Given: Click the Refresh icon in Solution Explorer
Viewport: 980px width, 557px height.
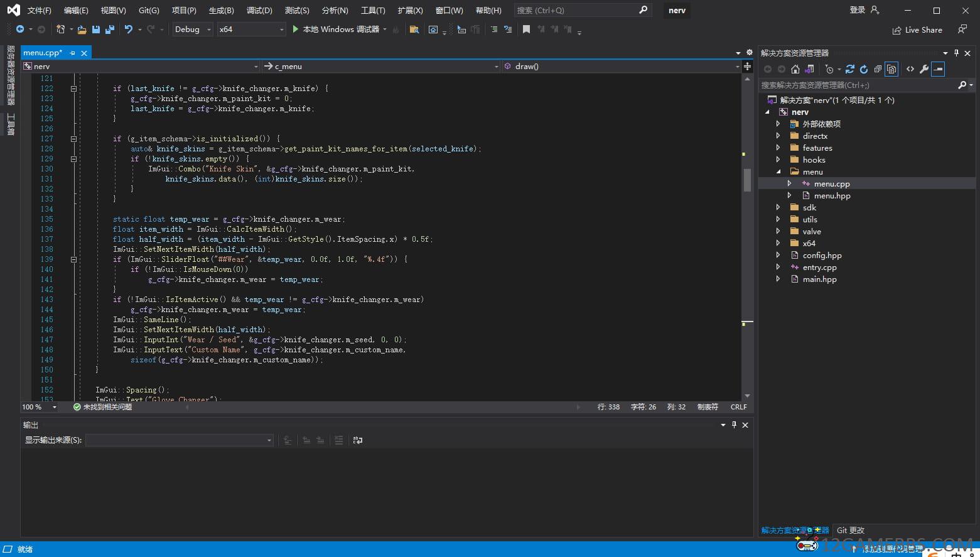Looking at the screenshot, I should (864, 69).
